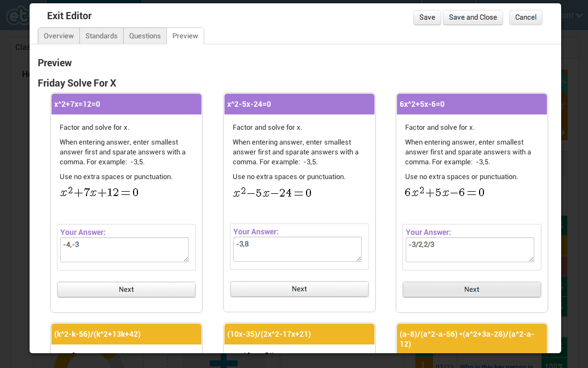
Task: Click answer field containing -3/2,2/3
Action: (470, 250)
